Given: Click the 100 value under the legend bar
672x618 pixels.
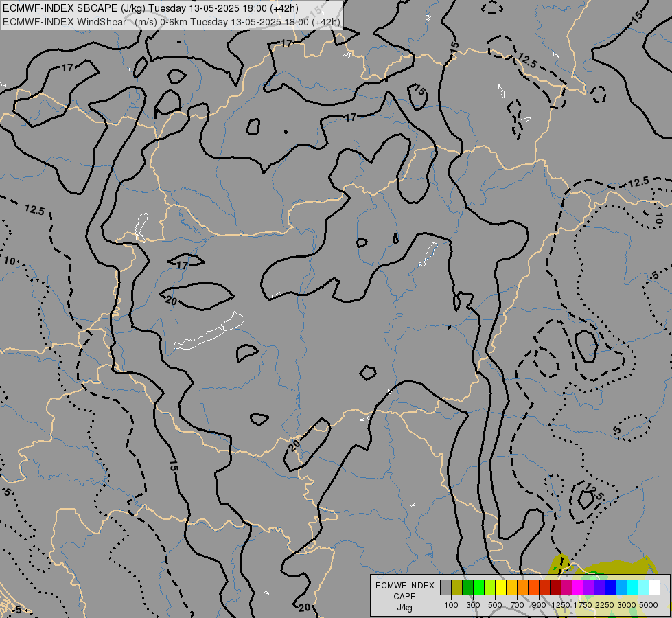Looking at the screenshot, I should (451, 605).
